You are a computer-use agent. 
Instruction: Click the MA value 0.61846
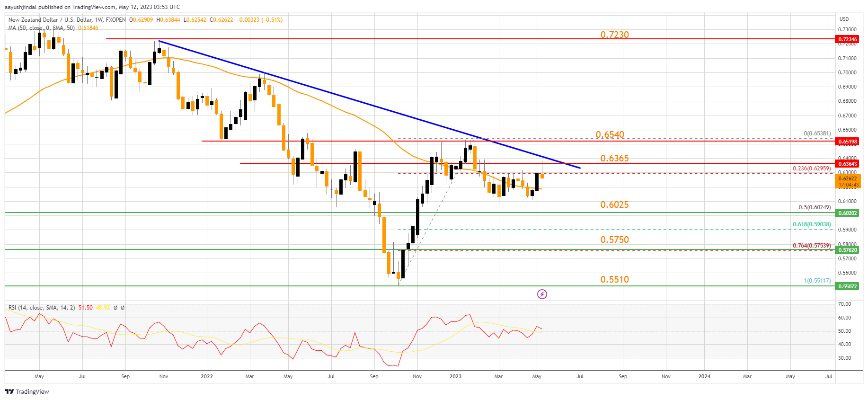pyautogui.click(x=89, y=28)
